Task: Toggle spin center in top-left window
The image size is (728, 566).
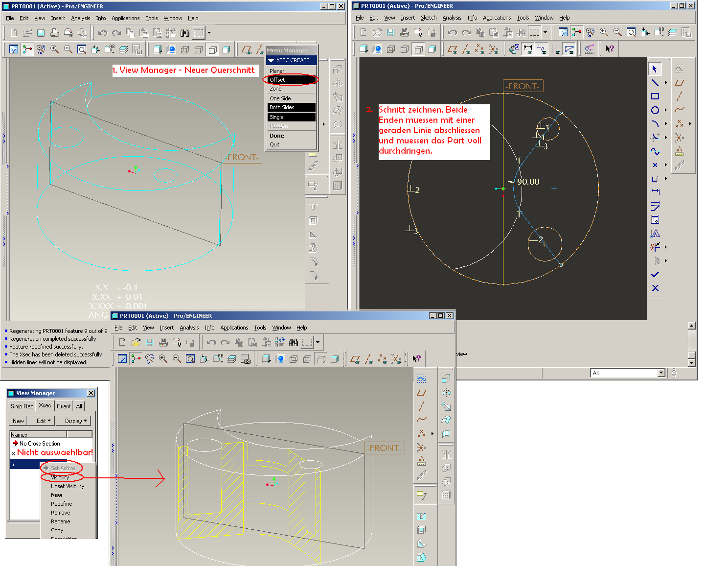Action: point(27,49)
